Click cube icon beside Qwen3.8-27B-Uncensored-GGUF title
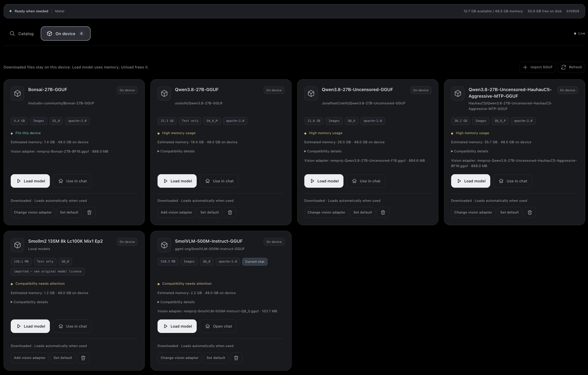Screen dimensions: 588x375 (311, 93)
